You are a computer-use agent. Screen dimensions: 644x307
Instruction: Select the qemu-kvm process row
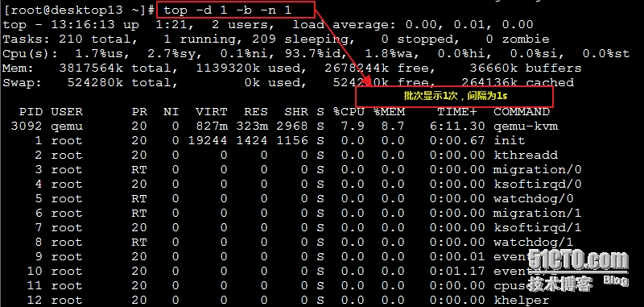284,127
